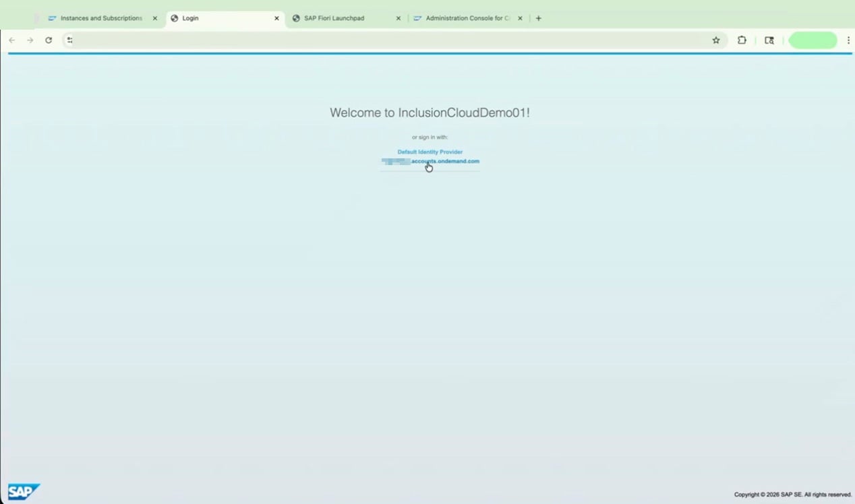Reload the current page
The image size is (855, 504).
49,40
